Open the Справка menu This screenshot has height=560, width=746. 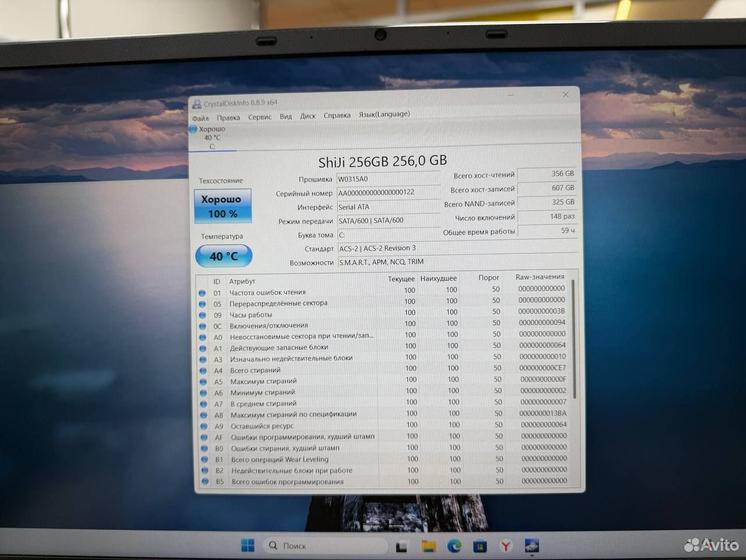(337, 115)
